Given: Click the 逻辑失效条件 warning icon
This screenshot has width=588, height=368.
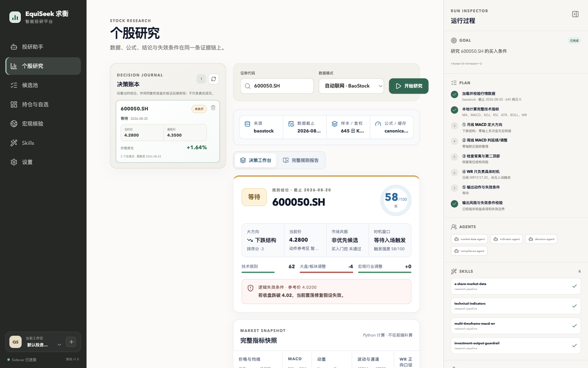Looking at the screenshot, I should 250,288.
